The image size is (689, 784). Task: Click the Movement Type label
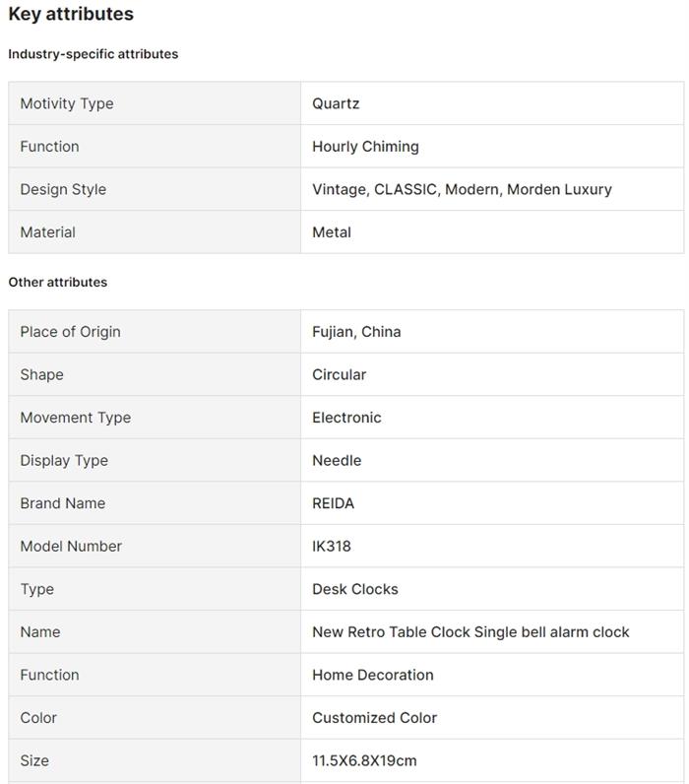[75, 418]
